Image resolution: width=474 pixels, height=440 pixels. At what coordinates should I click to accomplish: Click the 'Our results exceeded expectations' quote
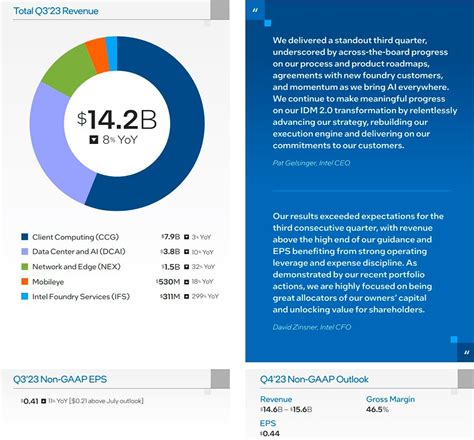coord(358,263)
